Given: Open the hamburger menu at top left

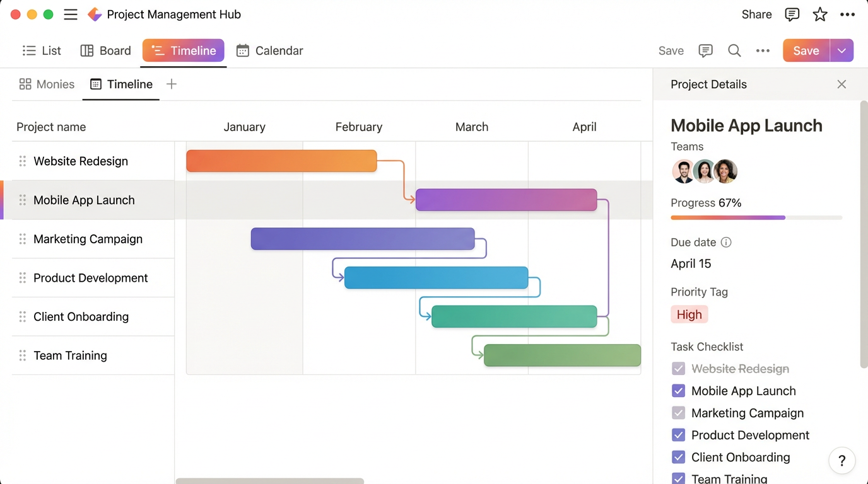Looking at the screenshot, I should [71, 14].
